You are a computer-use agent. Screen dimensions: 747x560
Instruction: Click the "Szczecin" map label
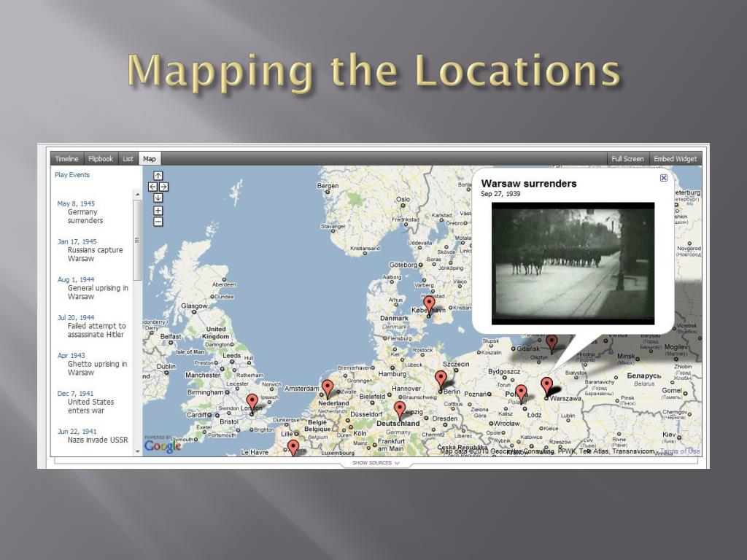[x=456, y=364]
